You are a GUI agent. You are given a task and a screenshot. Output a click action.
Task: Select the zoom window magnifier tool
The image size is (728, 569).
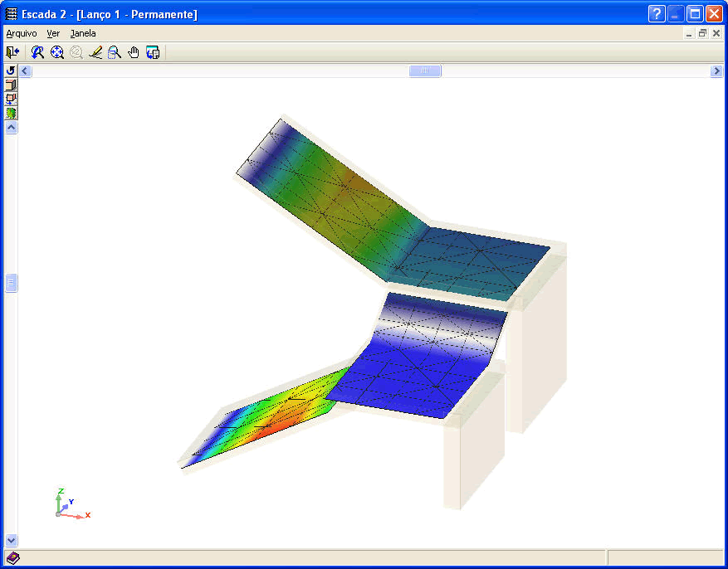(115, 52)
